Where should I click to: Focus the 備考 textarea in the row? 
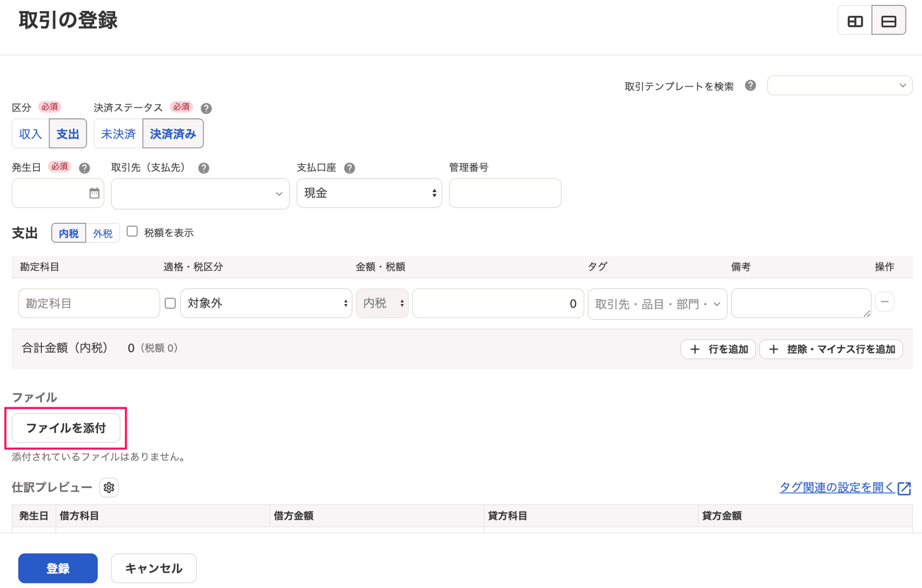(801, 303)
